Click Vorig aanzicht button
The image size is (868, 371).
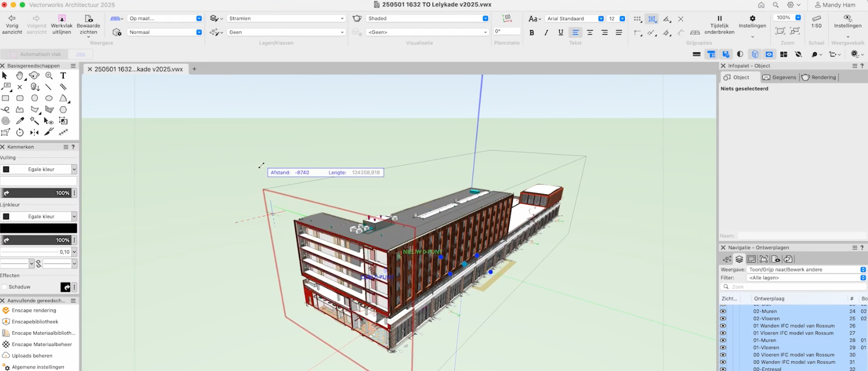12,25
